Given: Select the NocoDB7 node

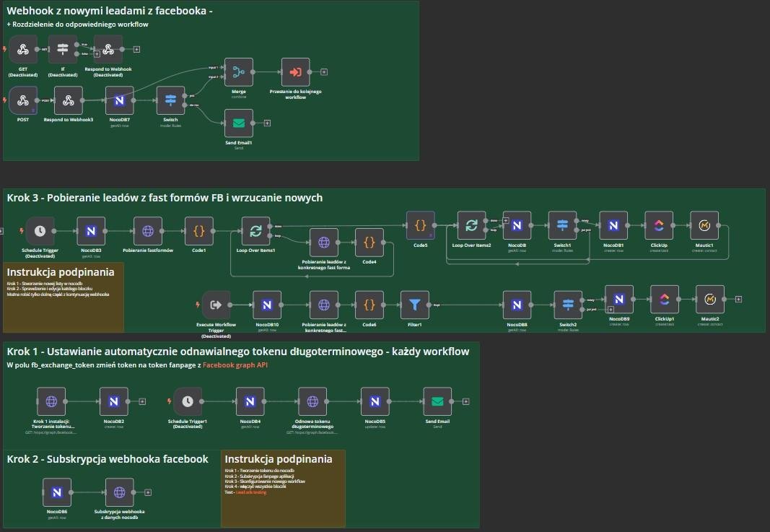Looking at the screenshot, I should click(x=119, y=101).
